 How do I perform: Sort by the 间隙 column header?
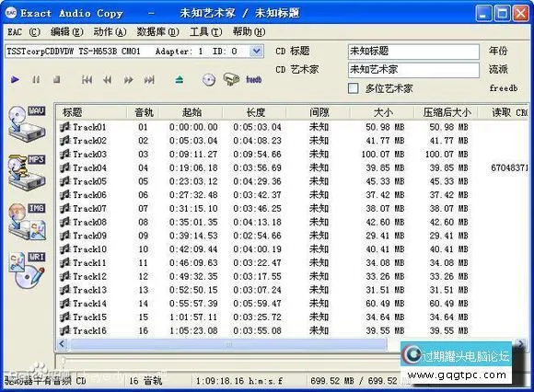pos(318,112)
